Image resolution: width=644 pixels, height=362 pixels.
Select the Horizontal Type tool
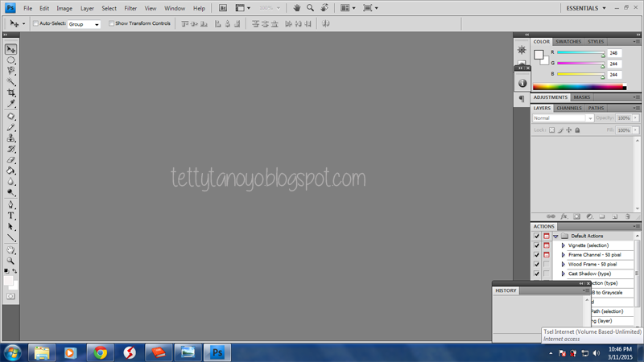coord(11,216)
